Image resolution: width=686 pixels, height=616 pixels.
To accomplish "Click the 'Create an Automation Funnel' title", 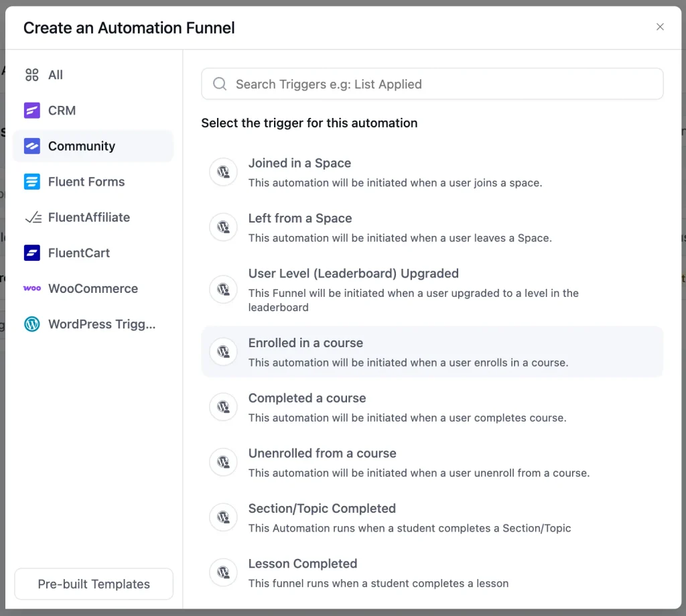I will [129, 27].
